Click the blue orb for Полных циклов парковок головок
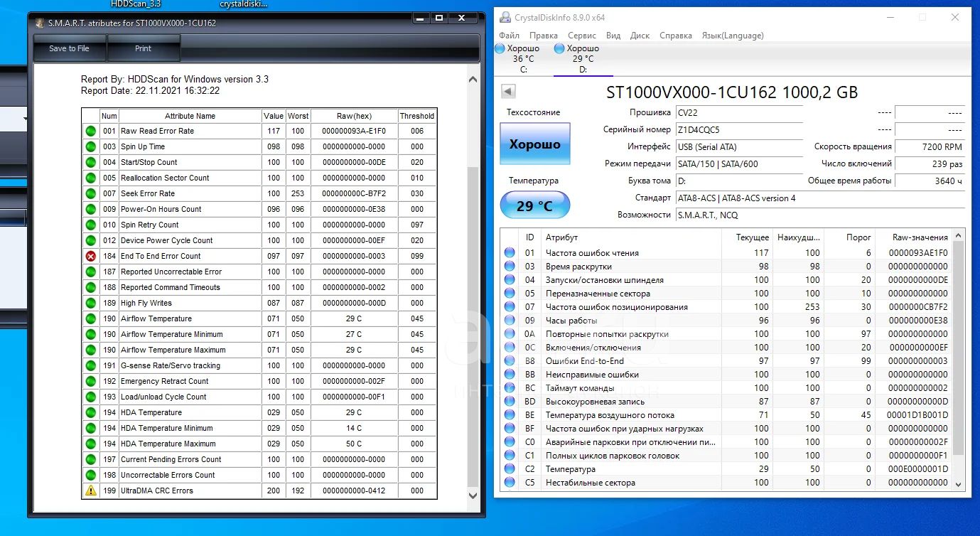This screenshot has width=980, height=536. click(510, 455)
